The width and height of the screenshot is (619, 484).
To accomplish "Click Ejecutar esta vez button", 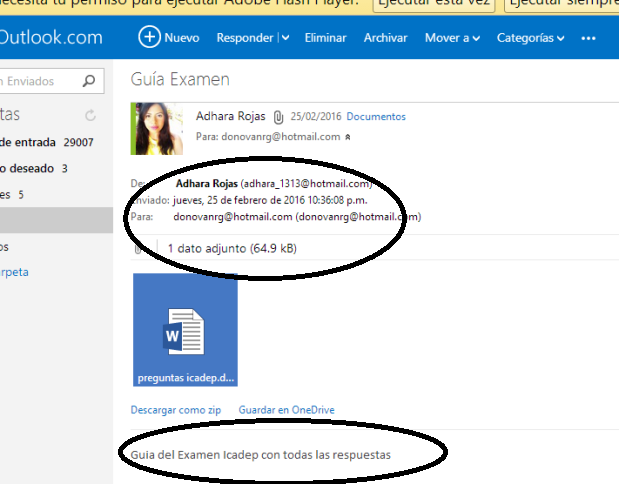I will point(434,4).
